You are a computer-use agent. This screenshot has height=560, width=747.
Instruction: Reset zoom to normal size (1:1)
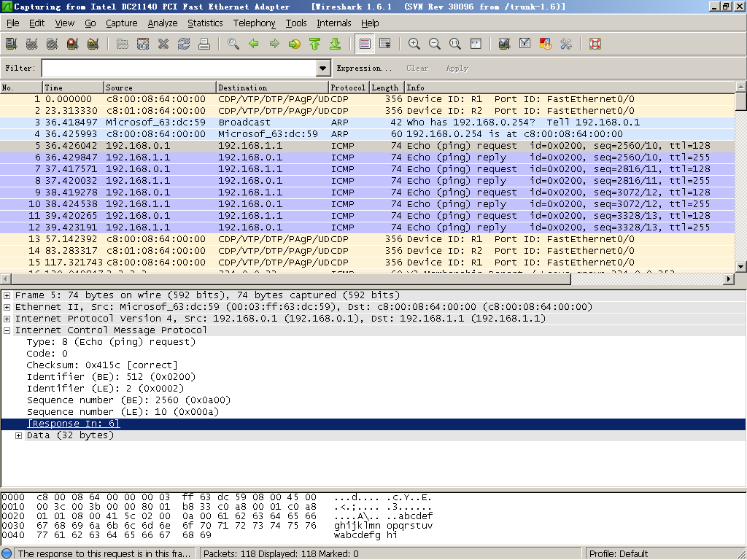click(455, 44)
